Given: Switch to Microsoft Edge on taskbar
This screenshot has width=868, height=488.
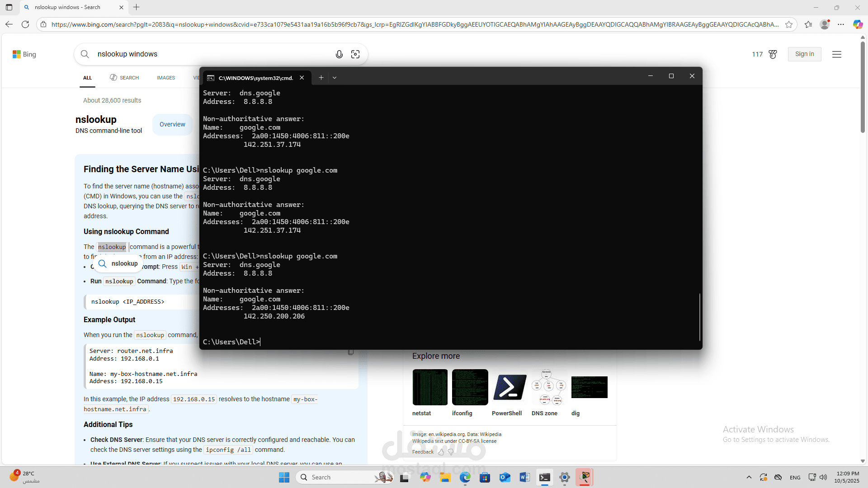Looking at the screenshot, I should click(465, 477).
